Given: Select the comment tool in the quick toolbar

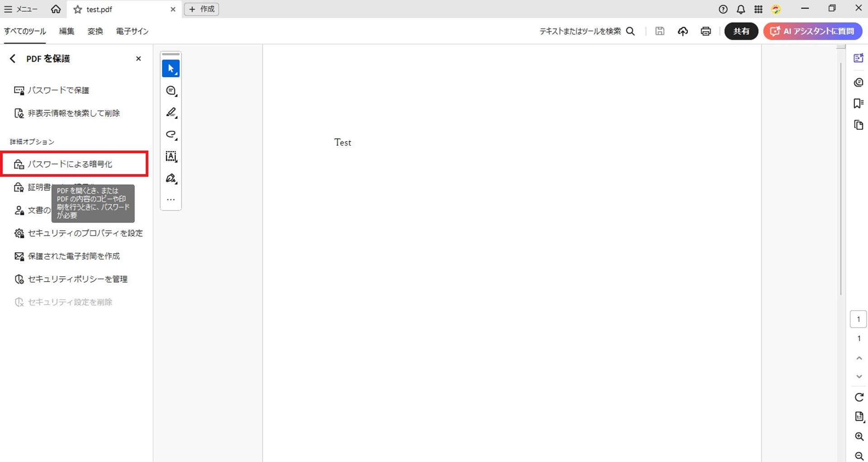Looking at the screenshot, I should 170,91.
